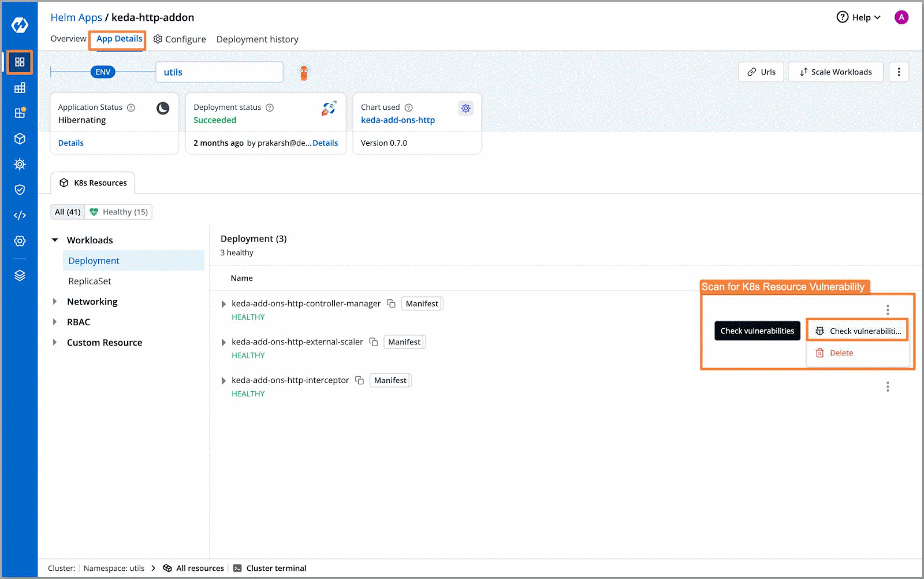
Task: Click the Name column header
Action: [241, 278]
